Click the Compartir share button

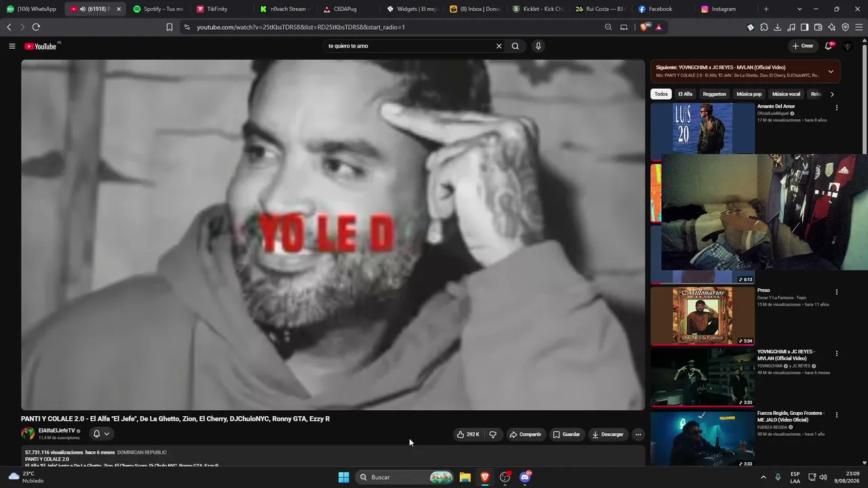click(x=526, y=434)
